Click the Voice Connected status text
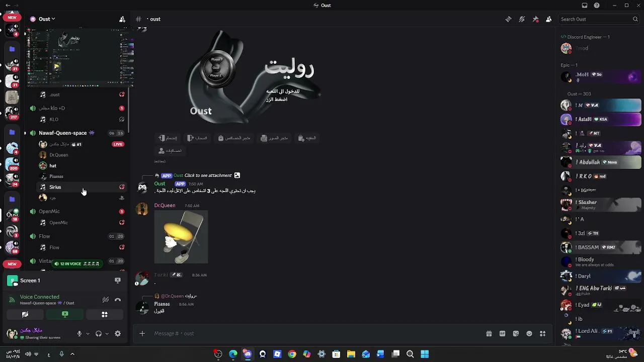The width and height of the screenshot is (644, 362). [x=40, y=297]
